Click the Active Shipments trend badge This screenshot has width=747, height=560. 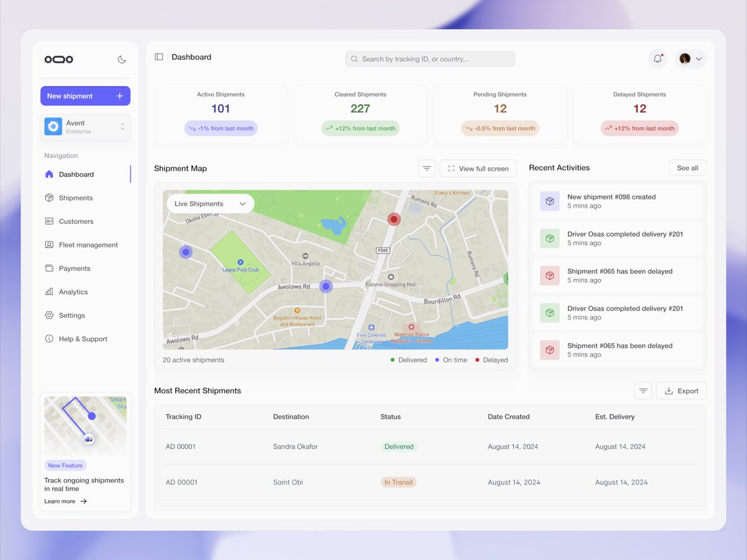[x=221, y=128]
